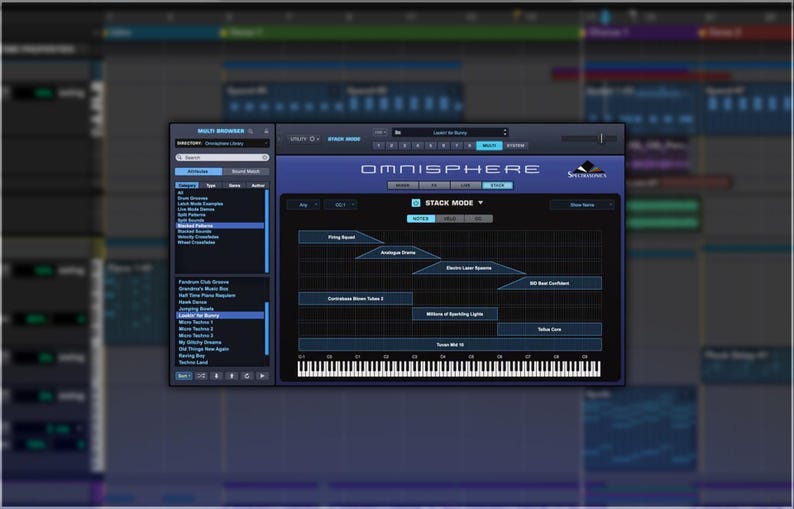Click the multi name stepper arrows

pyautogui.click(x=505, y=133)
